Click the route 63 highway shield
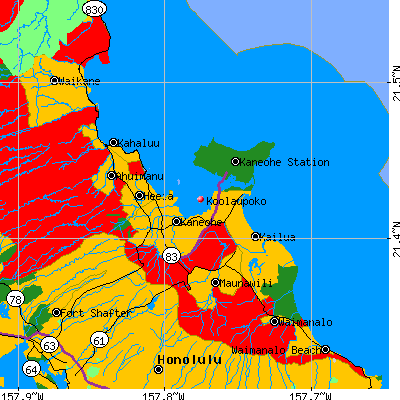The image size is (400, 400). (x=50, y=345)
